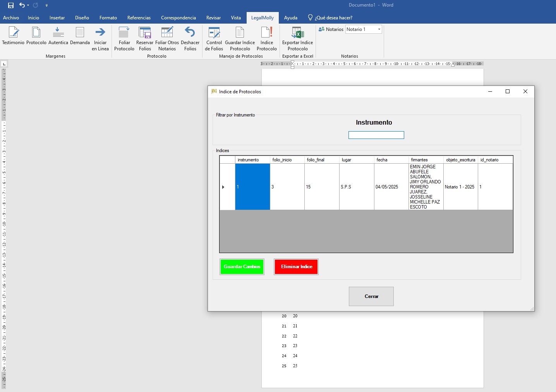Image resolution: width=556 pixels, height=392 pixels.
Task: Select folio_inicio cell with value 3
Action: (287, 187)
